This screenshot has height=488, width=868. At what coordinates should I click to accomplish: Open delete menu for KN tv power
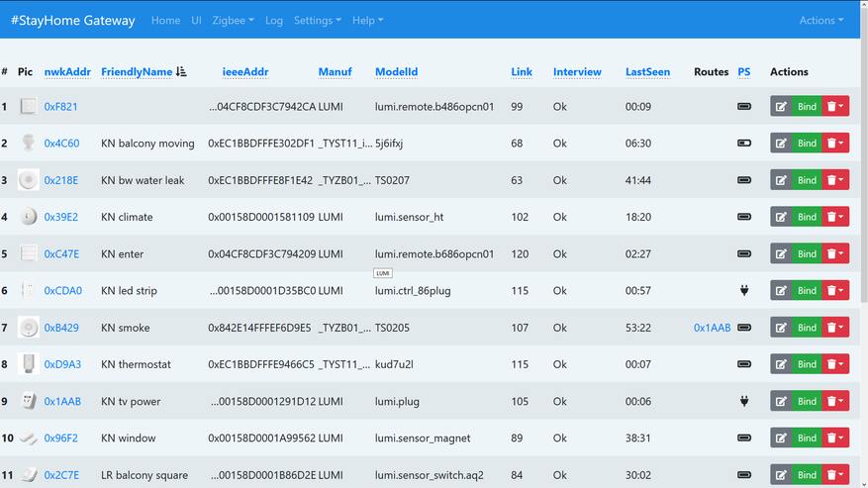[835, 401]
